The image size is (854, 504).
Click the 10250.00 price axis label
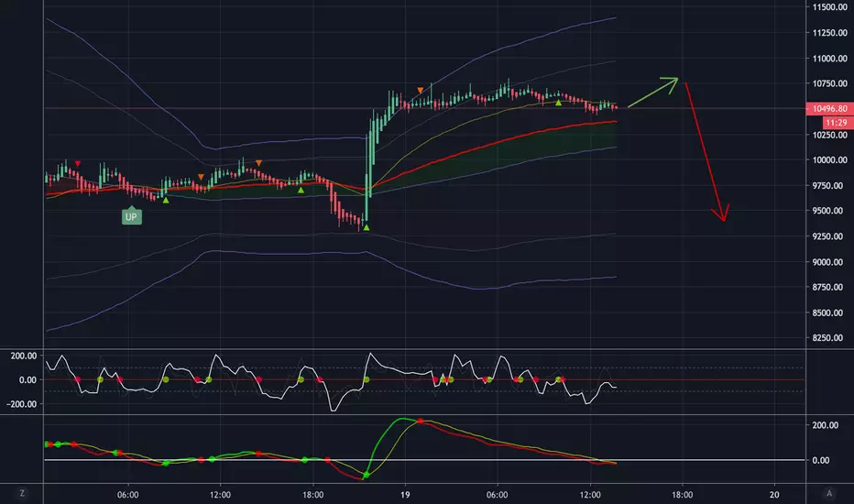click(829, 135)
